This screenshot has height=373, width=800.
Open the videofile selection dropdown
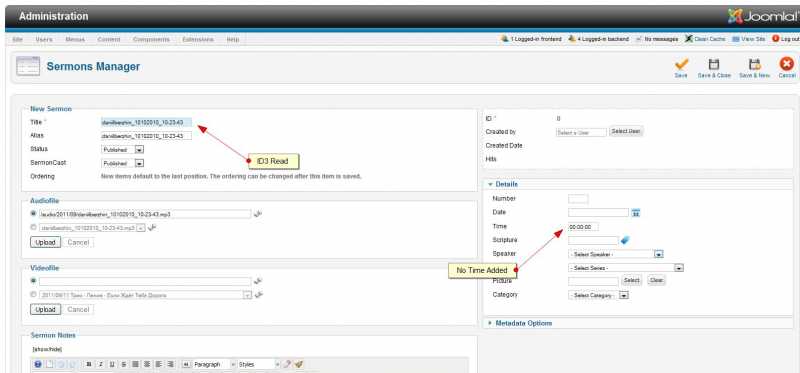145,295
